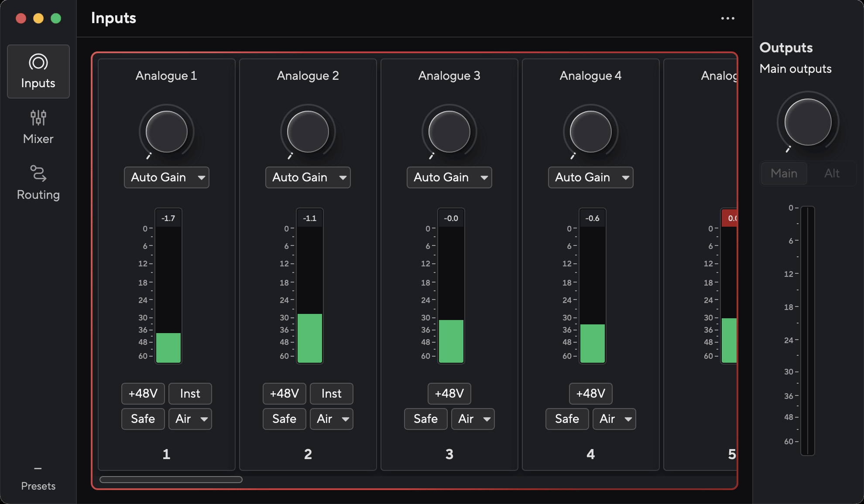Enable Safe mode on Analogue 3
Screen dimensions: 864x504
(426, 419)
